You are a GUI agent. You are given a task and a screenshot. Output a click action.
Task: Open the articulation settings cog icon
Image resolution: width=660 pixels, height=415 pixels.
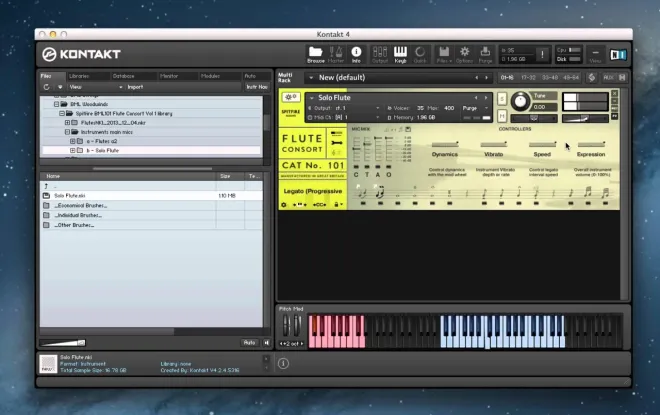point(283,205)
